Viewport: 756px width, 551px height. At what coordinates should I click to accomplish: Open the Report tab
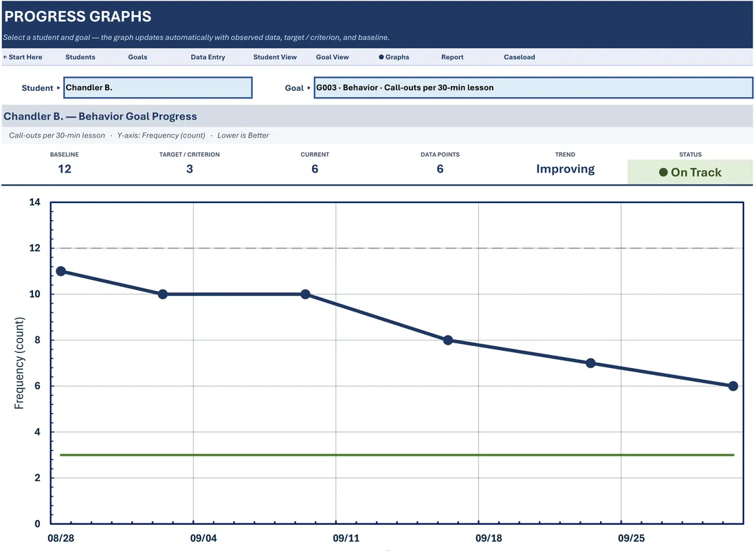click(452, 57)
